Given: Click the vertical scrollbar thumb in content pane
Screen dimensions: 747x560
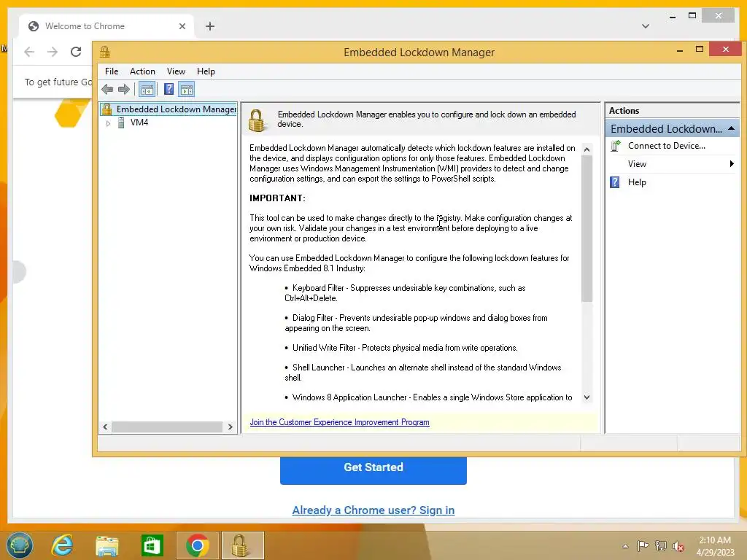Looking at the screenshot, I should pos(587,228).
